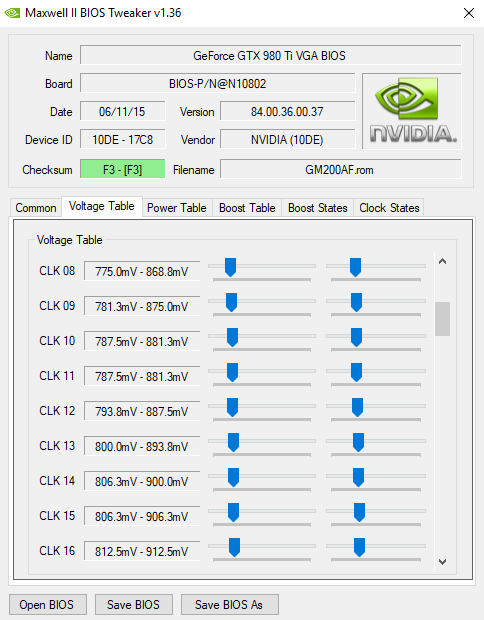Go to the Clock States tab
This screenshot has height=620, width=484.
tap(389, 208)
